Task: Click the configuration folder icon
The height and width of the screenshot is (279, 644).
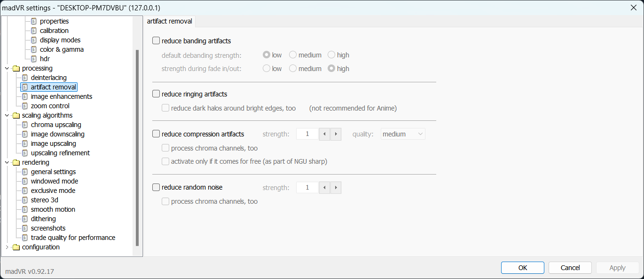Action: [16, 247]
